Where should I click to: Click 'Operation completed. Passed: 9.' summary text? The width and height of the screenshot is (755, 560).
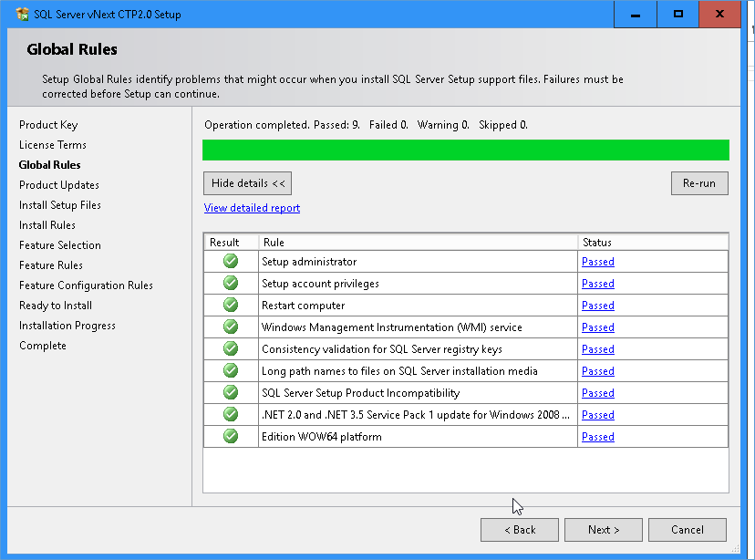pyautogui.click(x=282, y=125)
